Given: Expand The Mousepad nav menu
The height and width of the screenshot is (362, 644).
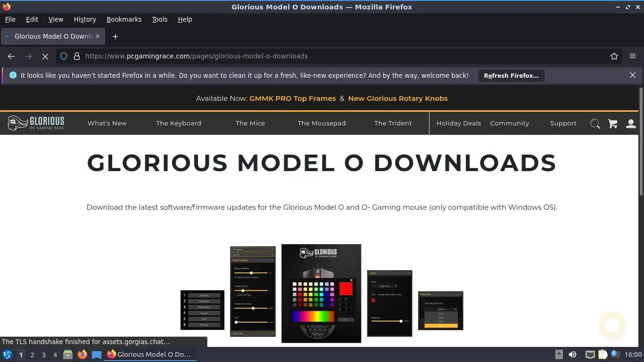Looking at the screenshot, I should point(322,123).
